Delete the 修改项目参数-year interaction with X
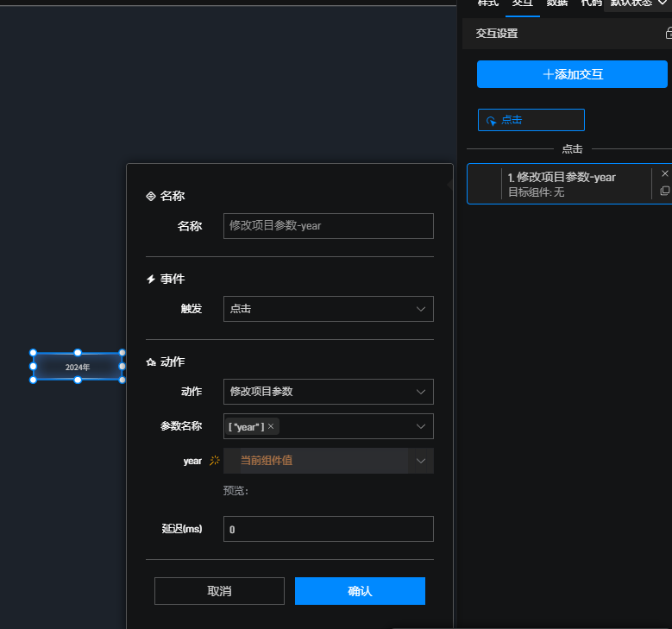The width and height of the screenshot is (672, 629). (x=665, y=173)
